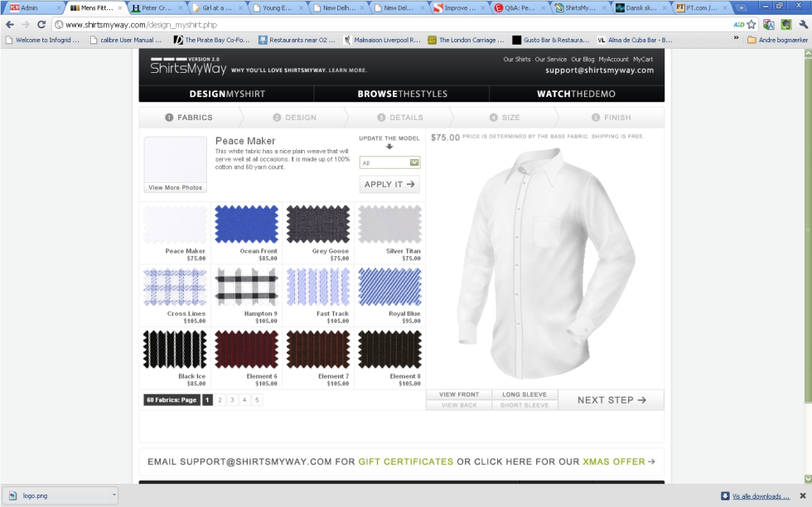Reload the page with the refresh icon

41,24
